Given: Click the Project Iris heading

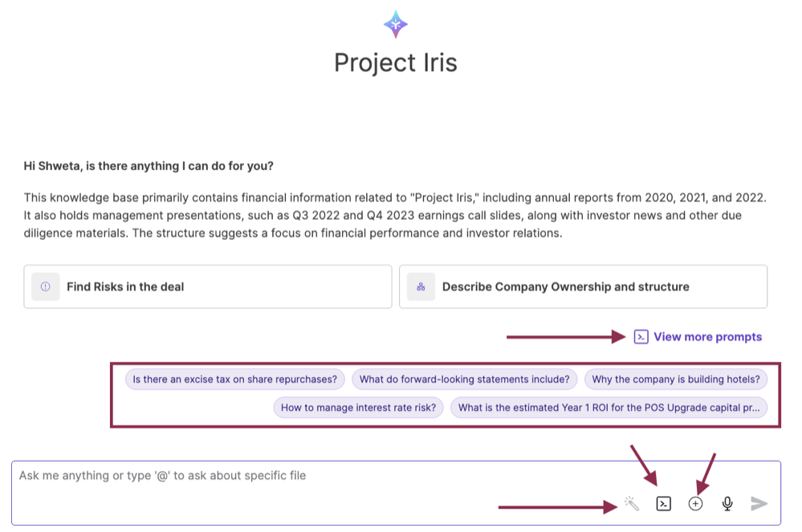Looking at the screenshot, I should [x=395, y=63].
